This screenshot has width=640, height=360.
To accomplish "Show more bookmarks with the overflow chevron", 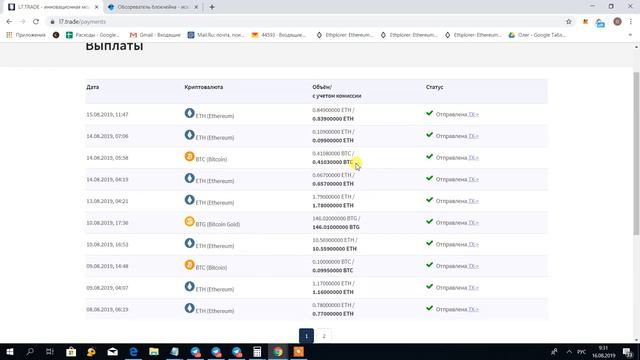I will [x=630, y=35].
